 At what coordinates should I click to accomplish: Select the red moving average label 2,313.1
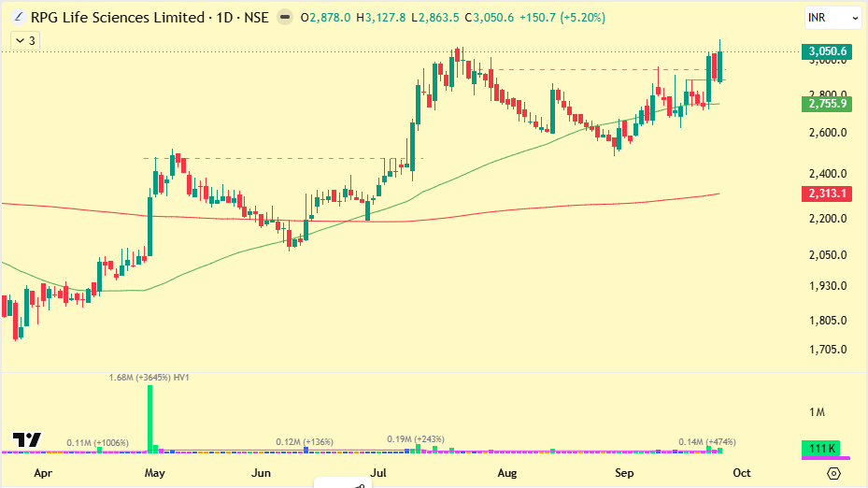pos(827,194)
